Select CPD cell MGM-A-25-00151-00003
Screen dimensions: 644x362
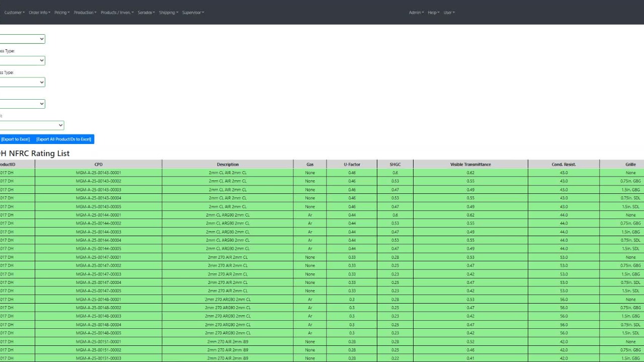point(99,358)
